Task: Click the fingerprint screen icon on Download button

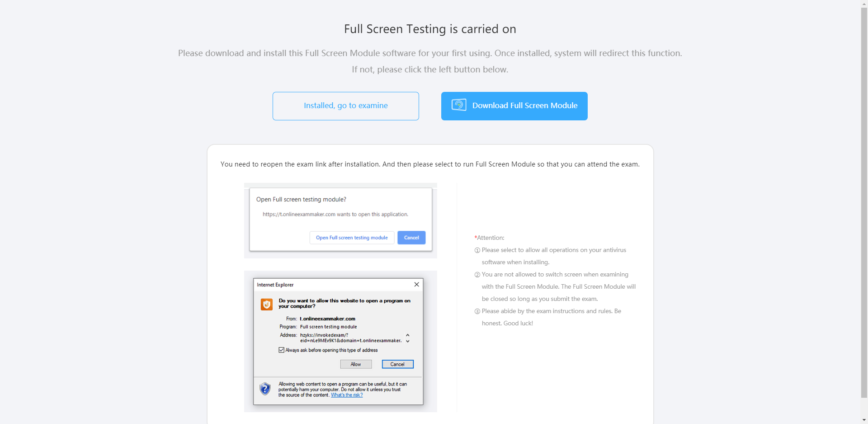Action: point(459,105)
